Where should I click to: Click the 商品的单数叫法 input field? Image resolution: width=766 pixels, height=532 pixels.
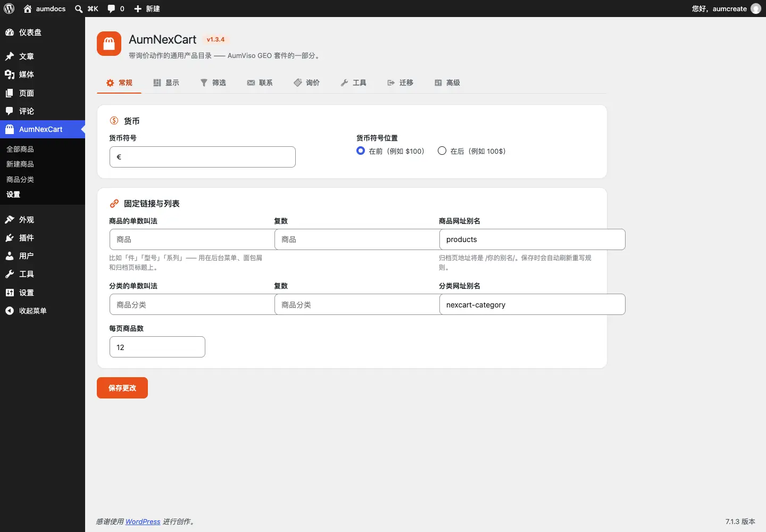192,239
